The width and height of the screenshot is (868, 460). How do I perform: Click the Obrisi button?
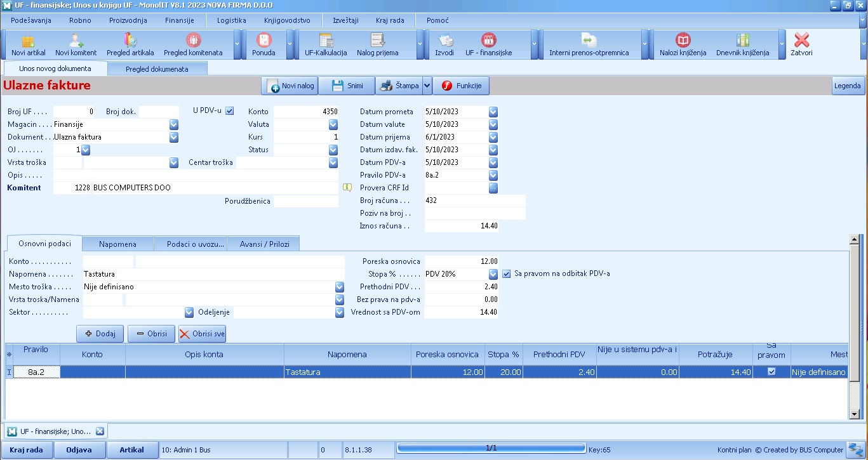(x=151, y=334)
